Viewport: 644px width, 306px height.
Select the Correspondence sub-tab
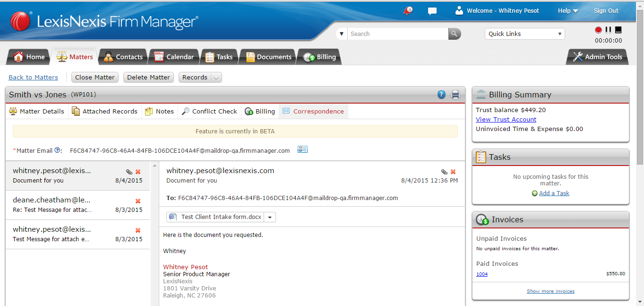(313, 111)
